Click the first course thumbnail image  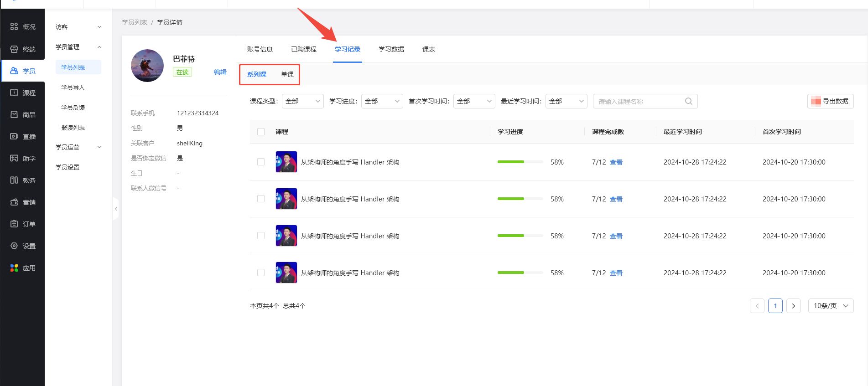(286, 162)
